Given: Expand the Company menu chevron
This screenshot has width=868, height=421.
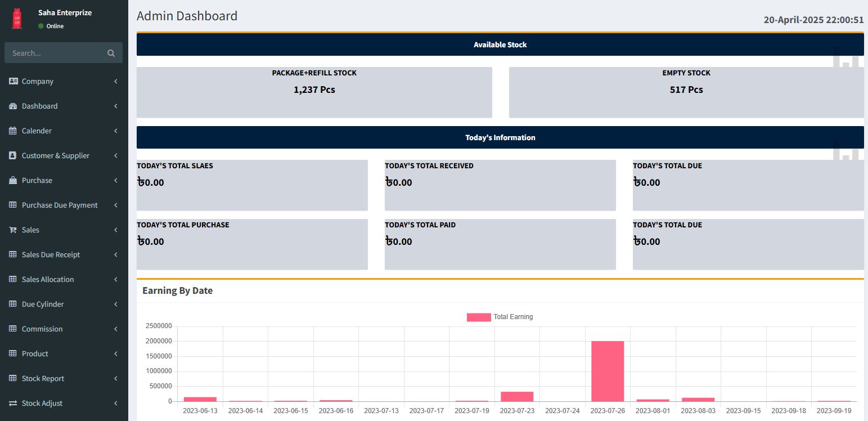Looking at the screenshot, I should (x=116, y=82).
